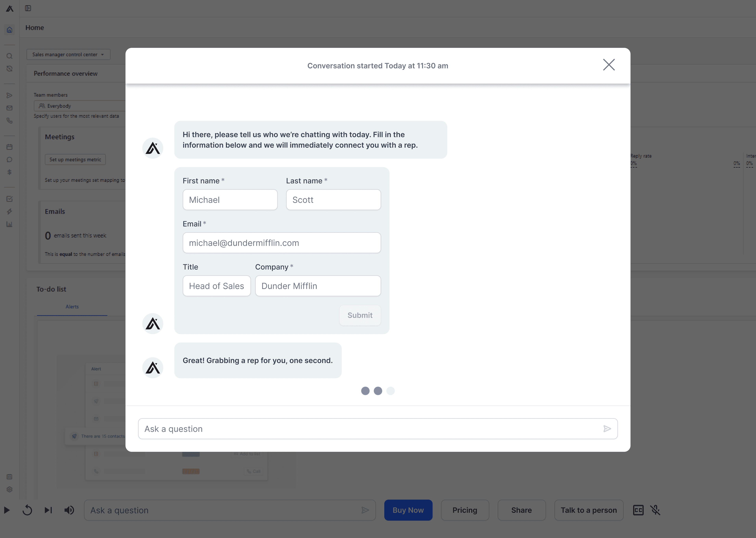Open Home icon in left sidebar
The image size is (756, 538).
(10, 30)
